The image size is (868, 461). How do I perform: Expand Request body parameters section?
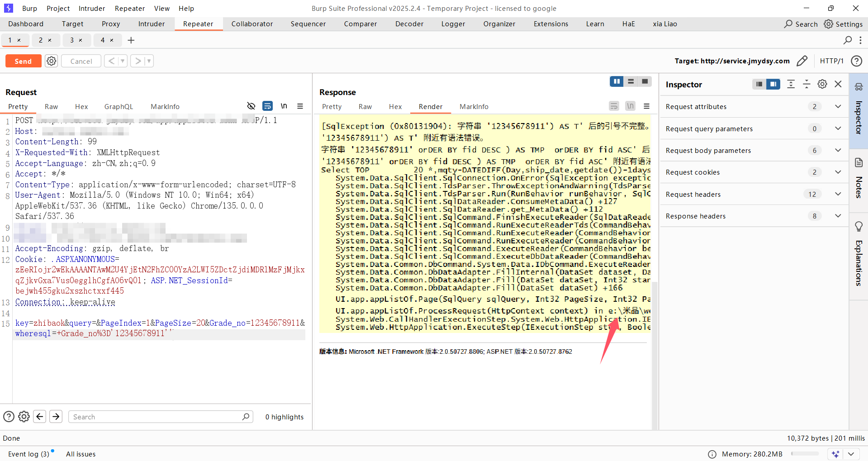click(x=838, y=150)
